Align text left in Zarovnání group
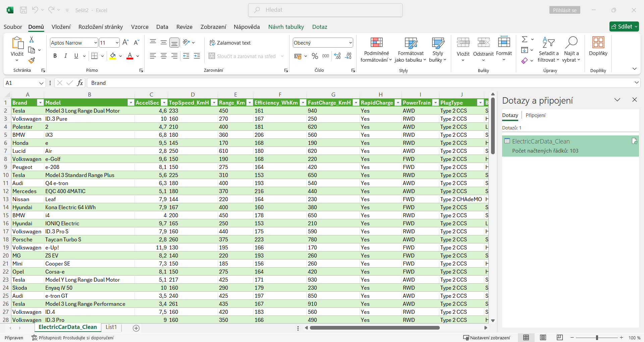 (153, 56)
